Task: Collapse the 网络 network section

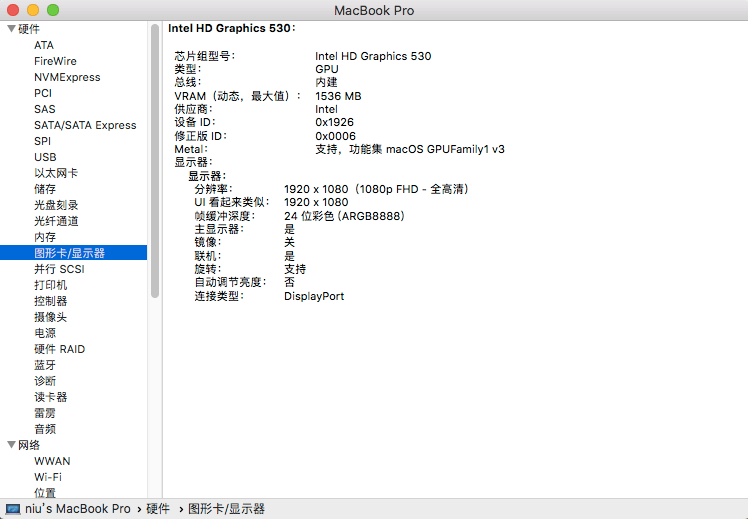Action: [x=11, y=445]
